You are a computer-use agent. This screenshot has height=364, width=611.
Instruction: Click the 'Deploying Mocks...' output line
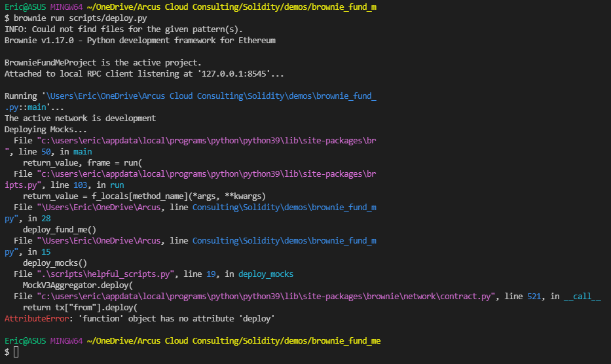[46, 130]
